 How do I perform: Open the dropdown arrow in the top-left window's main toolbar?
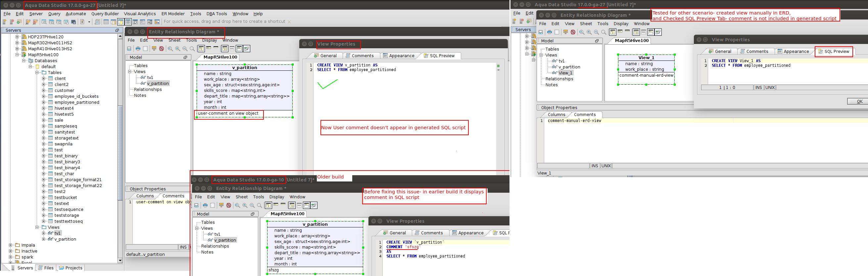coord(89,22)
